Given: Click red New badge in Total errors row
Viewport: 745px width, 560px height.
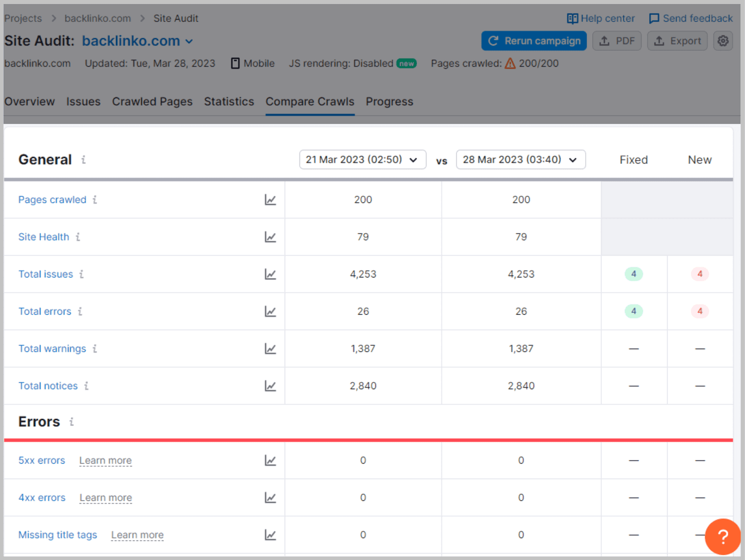Looking at the screenshot, I should click(x=700, y=311).
